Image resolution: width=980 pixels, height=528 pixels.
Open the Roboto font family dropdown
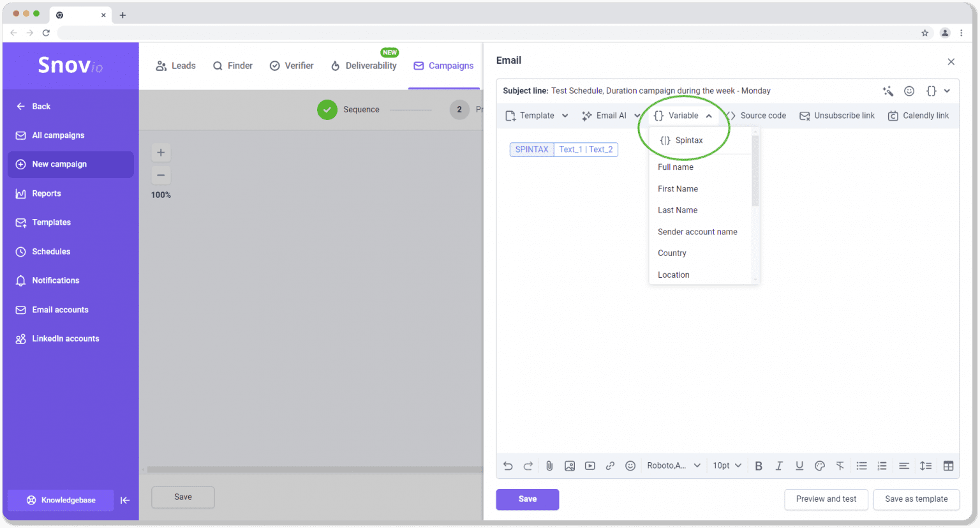pos(674,466)
